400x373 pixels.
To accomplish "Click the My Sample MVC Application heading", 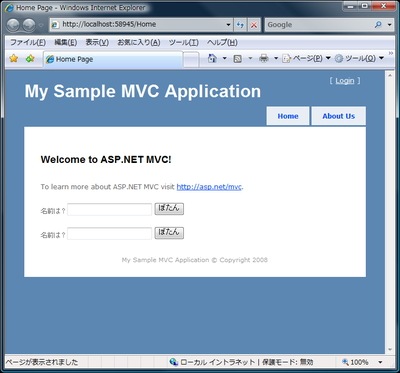I will [143, 91].
